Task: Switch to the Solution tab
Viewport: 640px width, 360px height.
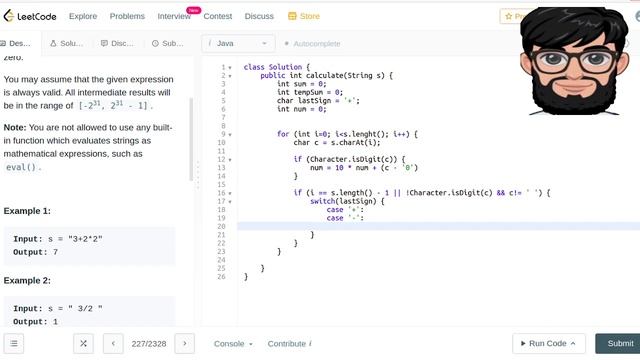Action: coord(67,43)
